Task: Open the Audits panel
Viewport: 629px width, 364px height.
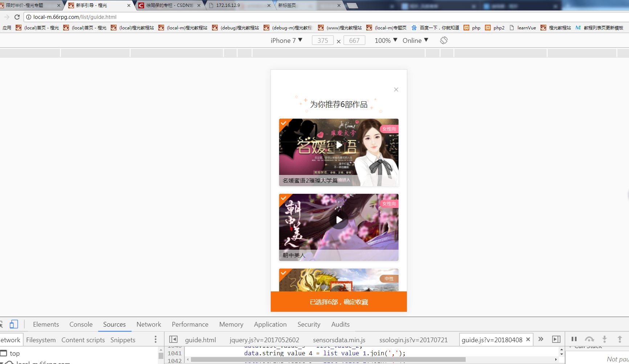Action: tap(340, 324)
